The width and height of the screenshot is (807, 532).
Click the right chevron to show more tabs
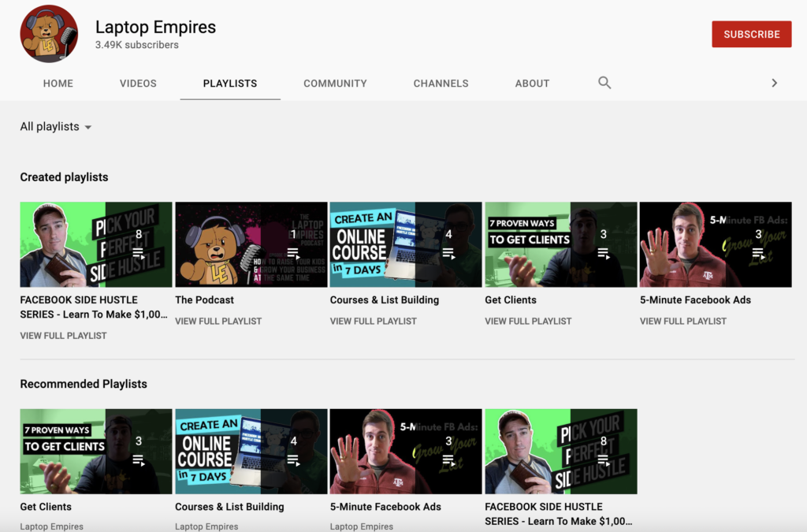click(x=774, y=83)
